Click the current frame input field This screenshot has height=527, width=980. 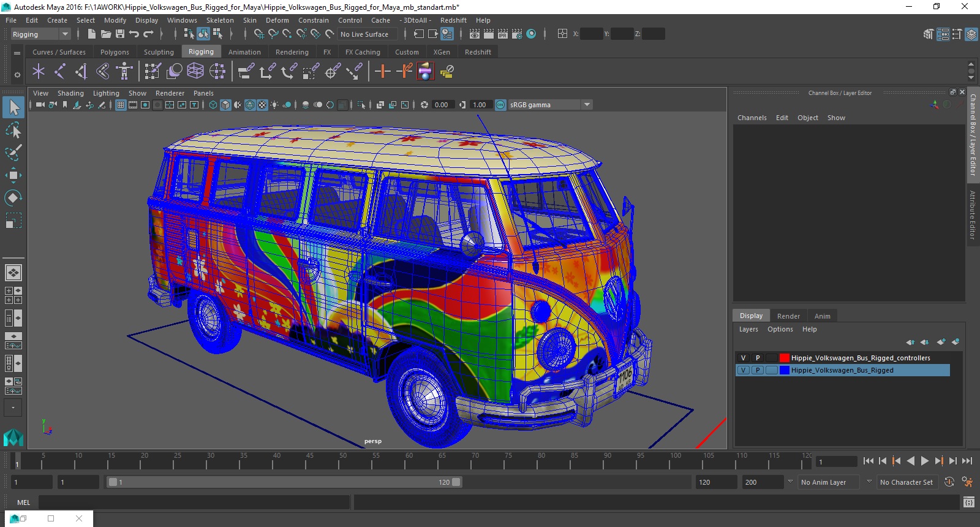(x=837, y=461)
